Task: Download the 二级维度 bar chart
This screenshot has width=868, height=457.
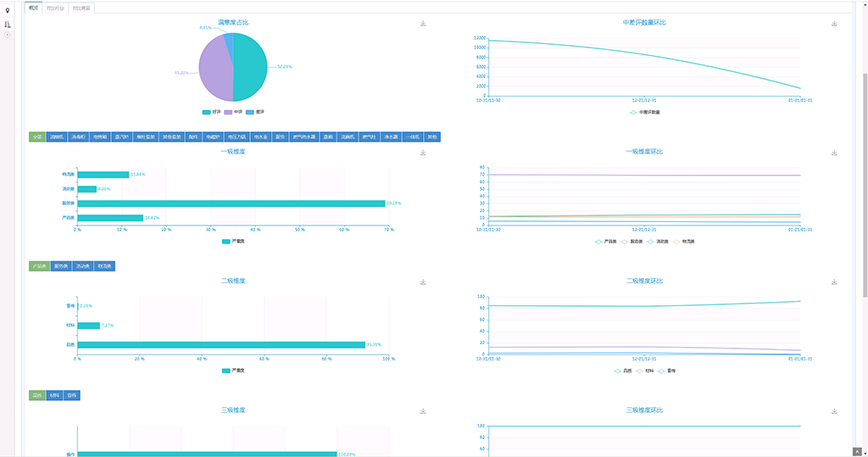Action: tap(423, 282)
